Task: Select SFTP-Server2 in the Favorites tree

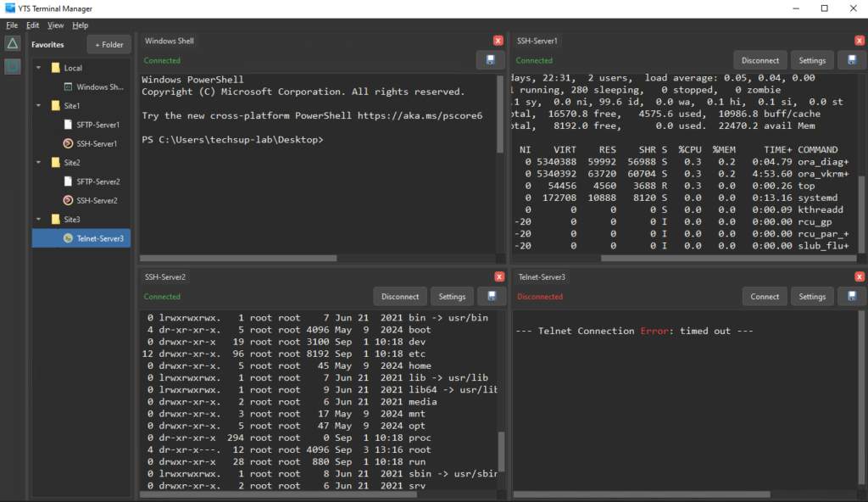Action: click(97, 181)
